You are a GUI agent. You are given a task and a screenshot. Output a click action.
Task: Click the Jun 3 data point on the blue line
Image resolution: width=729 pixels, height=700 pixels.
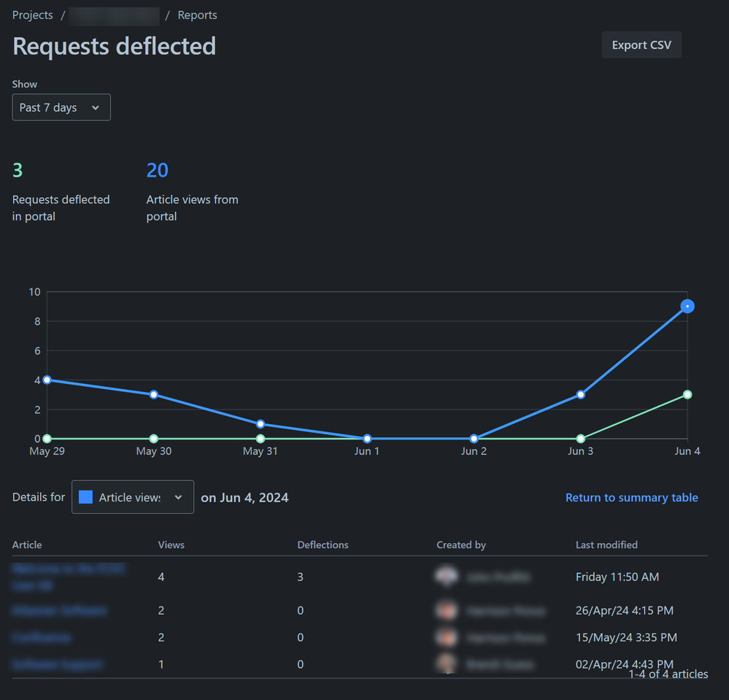580,394
